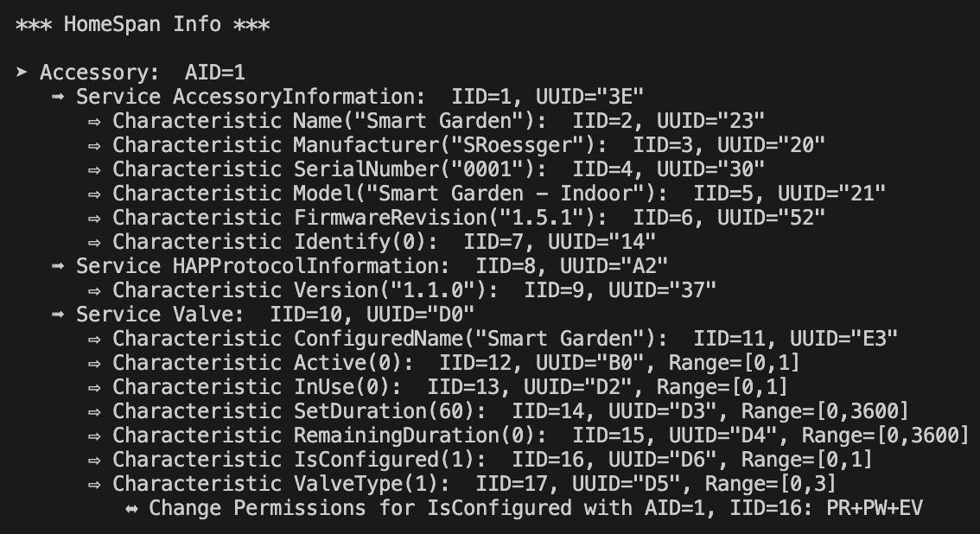
Task: Click the arrow icon before Service HAPProtocolInformation
Action: (x=58, y=265)
